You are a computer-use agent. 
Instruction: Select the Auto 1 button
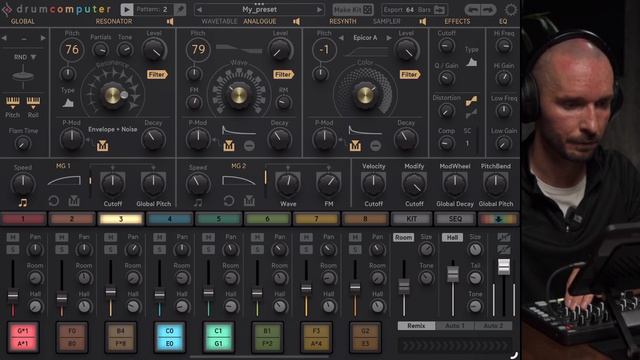pyautogui.click(x=455, y=326)
